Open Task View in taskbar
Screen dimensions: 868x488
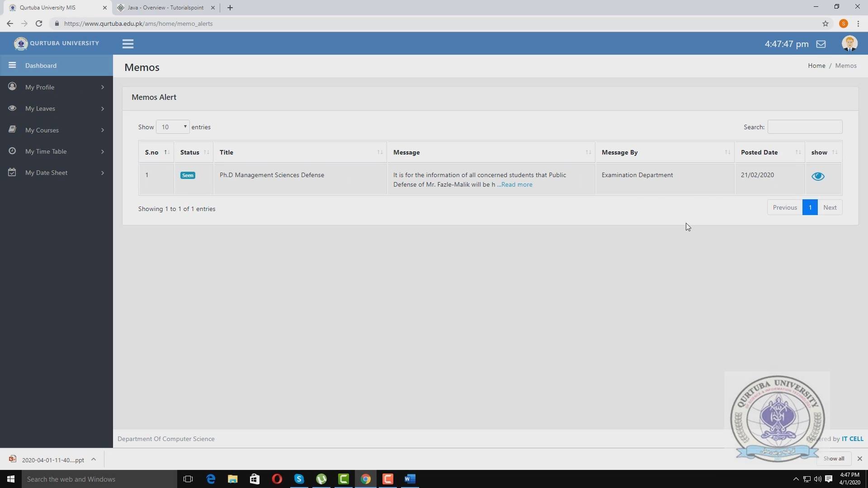(x=188, y=479)
